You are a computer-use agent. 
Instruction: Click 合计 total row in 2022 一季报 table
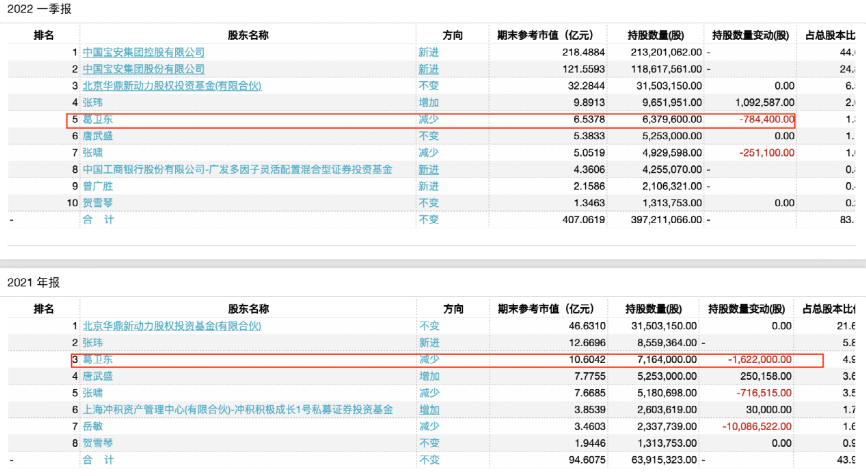click(96, 219)
